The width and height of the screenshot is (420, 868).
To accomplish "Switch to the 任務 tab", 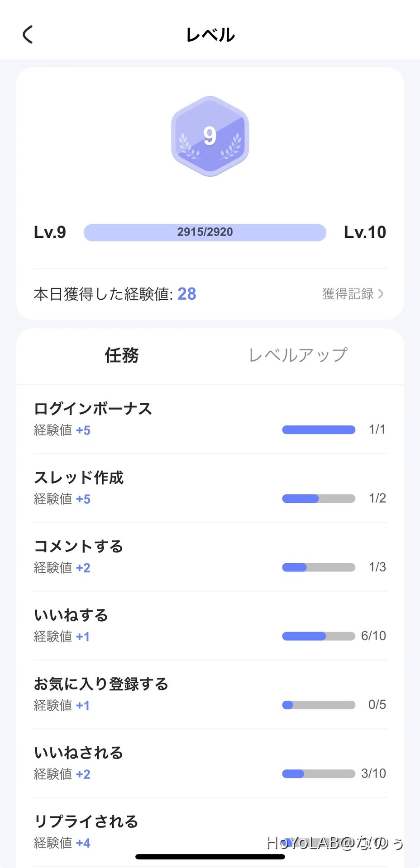I will point(122,355).
